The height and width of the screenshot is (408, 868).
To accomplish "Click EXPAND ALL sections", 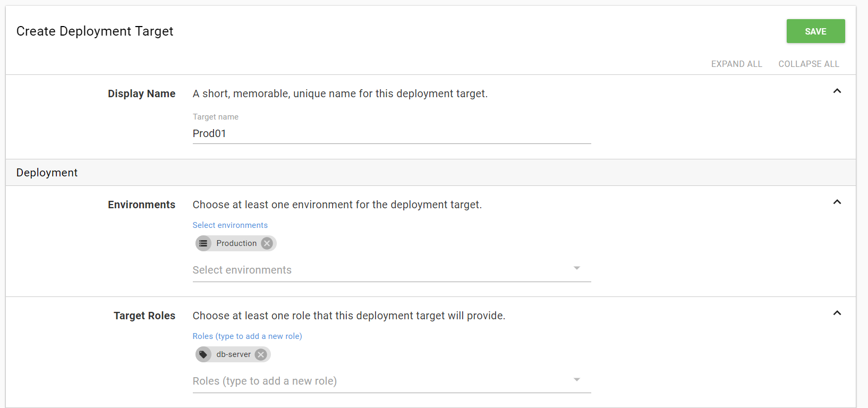I will point(736,64).
